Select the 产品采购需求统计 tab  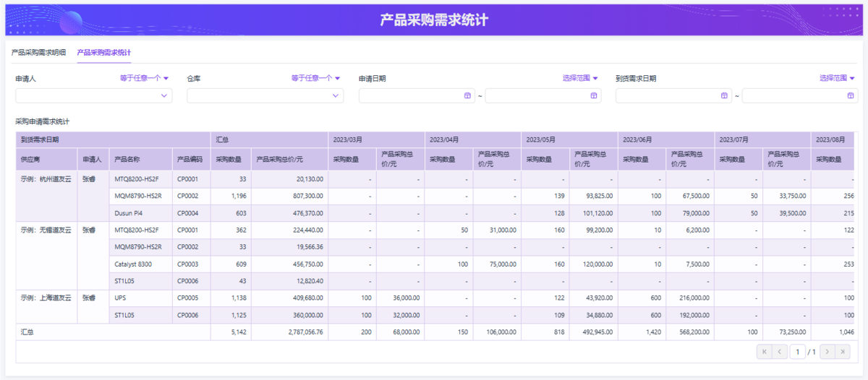tap(104, 53)
